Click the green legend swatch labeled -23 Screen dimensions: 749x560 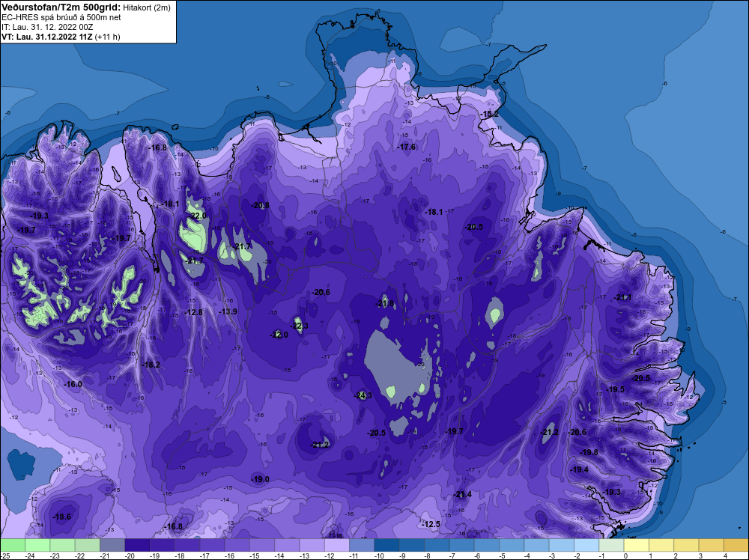click(x=62, y=545)
